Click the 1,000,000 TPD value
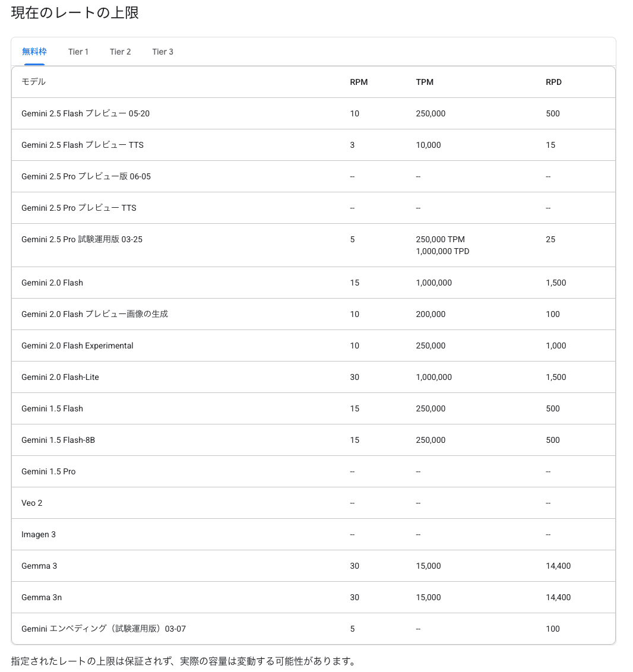The height and width of the screenshot is (672, 633). (442, 251)
